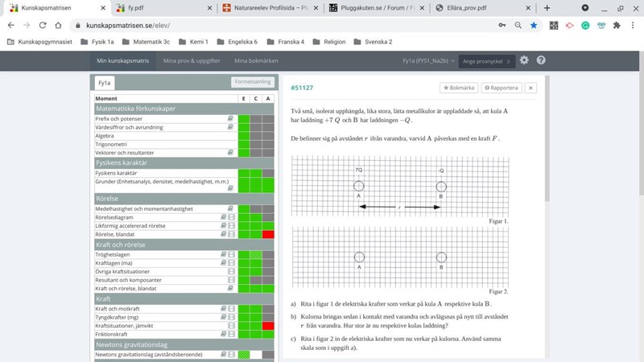Open the settings gear in the header

(524, 60)
